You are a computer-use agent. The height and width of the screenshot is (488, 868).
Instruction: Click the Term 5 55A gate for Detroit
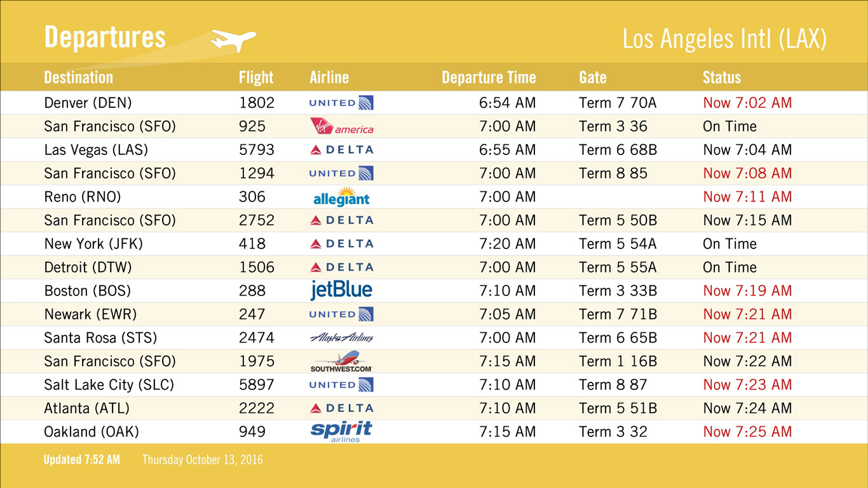point(618,268)
